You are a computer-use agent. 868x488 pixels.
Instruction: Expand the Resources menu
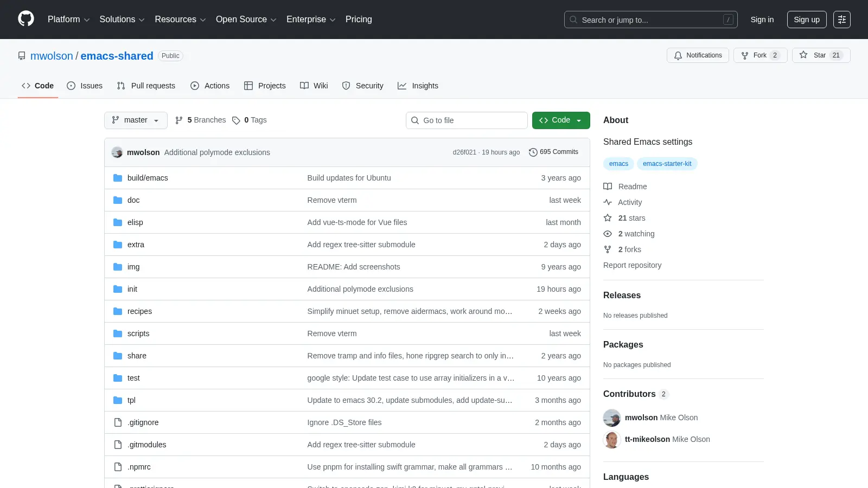click(x=180, y=20)
